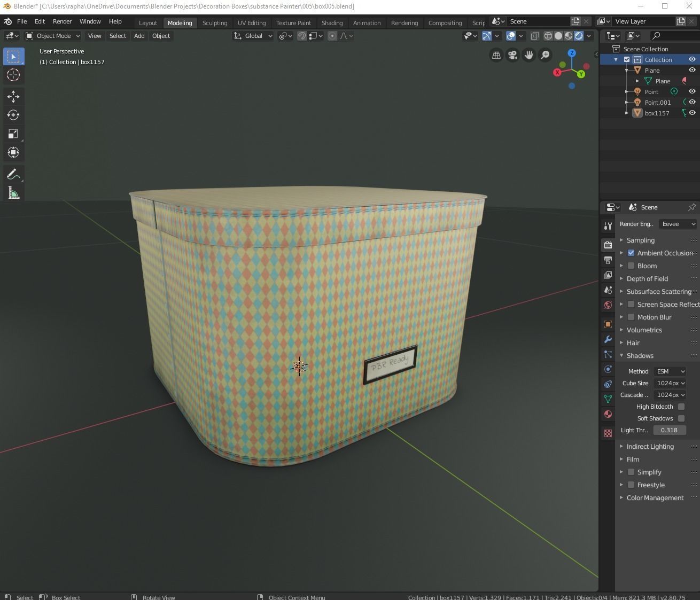Activate the Scale tool
This screenshot has width=700, height=600.
click(x=13, y=134)
